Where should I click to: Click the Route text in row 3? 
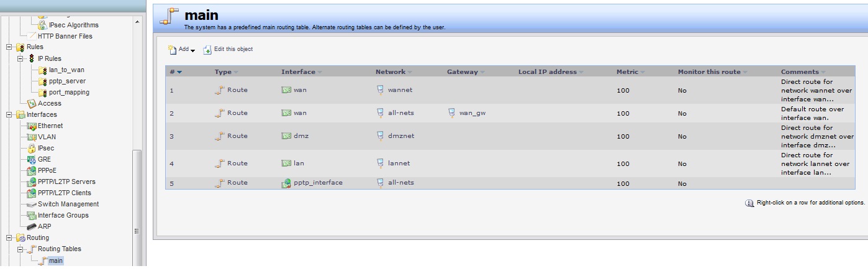[x=237, y=136]
